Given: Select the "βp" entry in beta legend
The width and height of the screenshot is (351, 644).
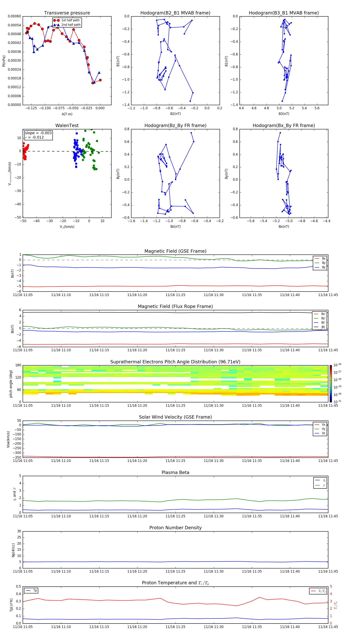Looking at the screenshot, I should point(321,480).
